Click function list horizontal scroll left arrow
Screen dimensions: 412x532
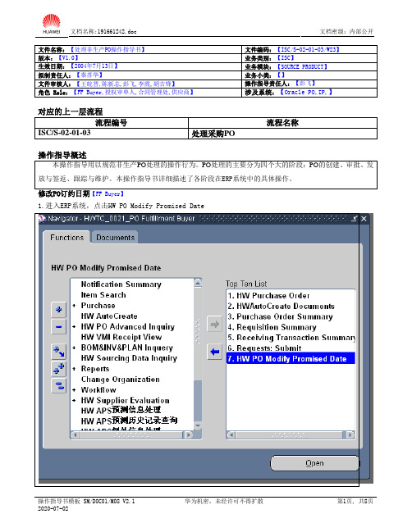[x=75, y=435]
